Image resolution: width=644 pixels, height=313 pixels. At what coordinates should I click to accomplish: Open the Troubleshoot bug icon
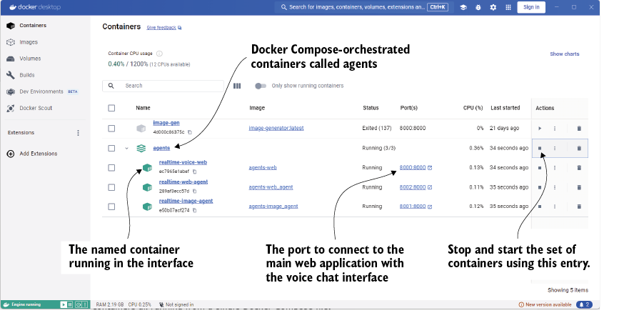478,7
